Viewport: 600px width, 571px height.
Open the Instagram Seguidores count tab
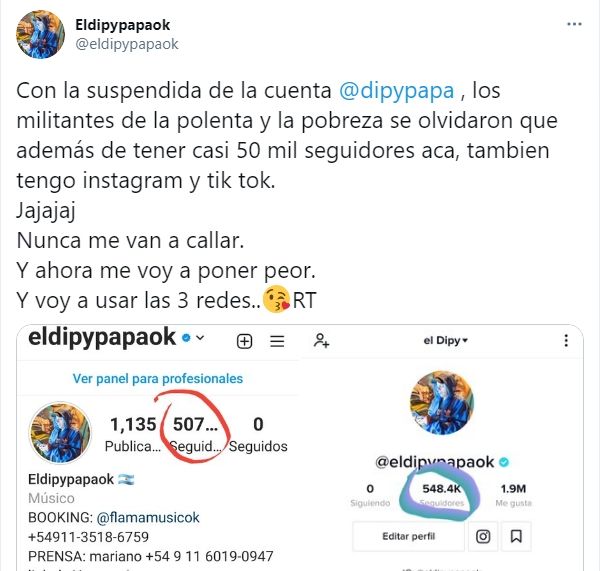[x=195, y=434]
